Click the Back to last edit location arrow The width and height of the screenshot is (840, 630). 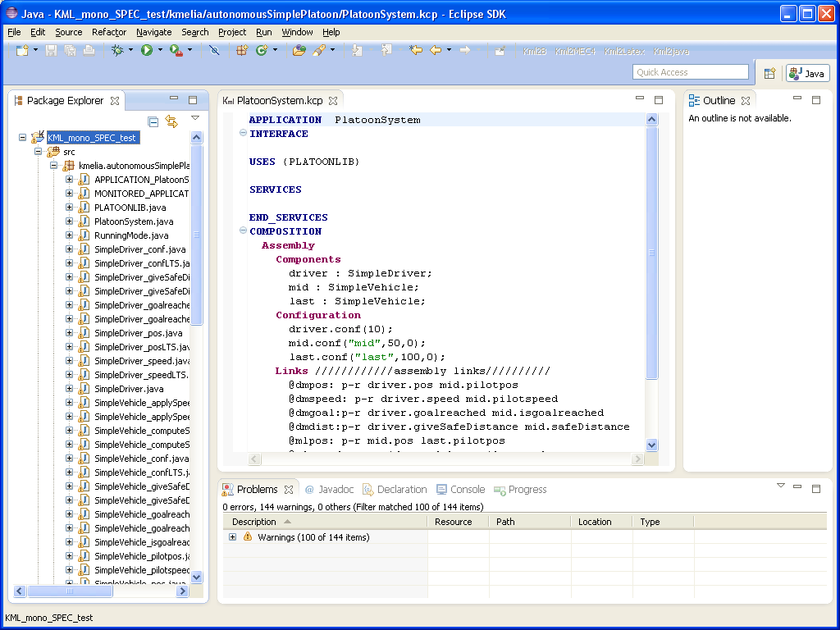(x=416, y=51)
